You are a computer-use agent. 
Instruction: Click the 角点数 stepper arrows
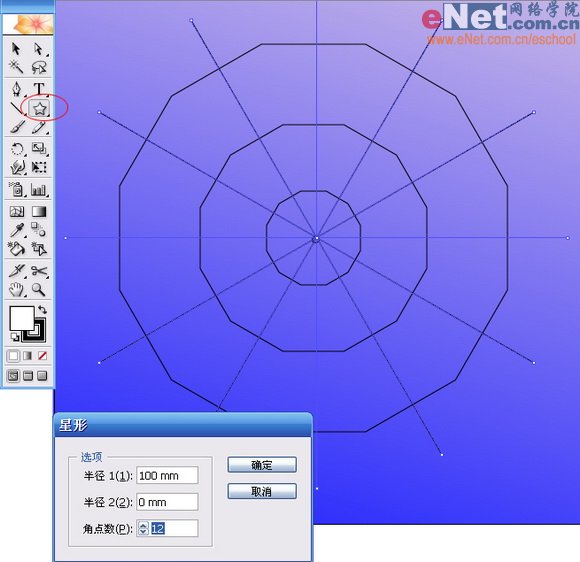(143, 528)
